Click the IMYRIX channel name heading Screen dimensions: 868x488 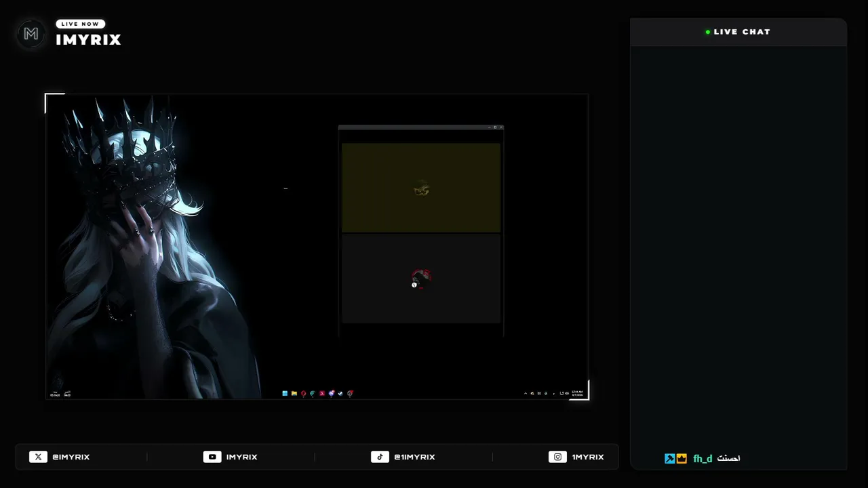(x=88, y=40)
